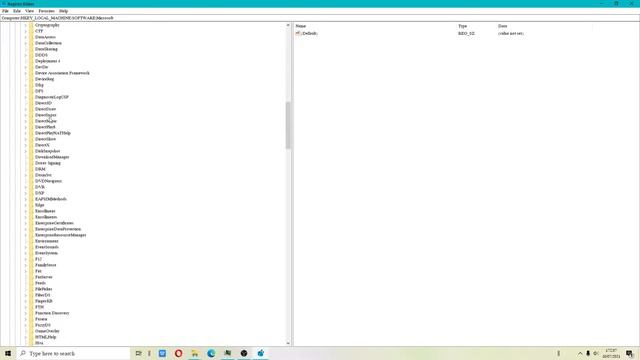Show hidden system tray icons

click(580, 353)
